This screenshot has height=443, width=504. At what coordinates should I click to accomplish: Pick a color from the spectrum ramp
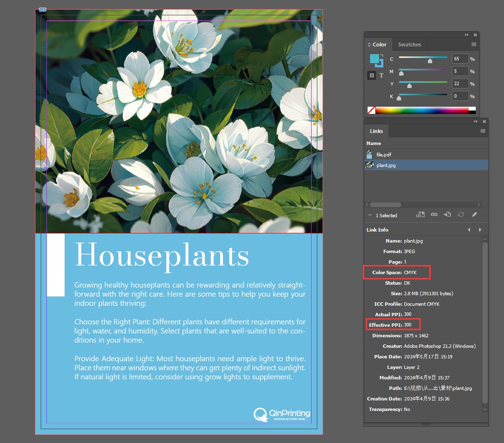pos(422,110)
